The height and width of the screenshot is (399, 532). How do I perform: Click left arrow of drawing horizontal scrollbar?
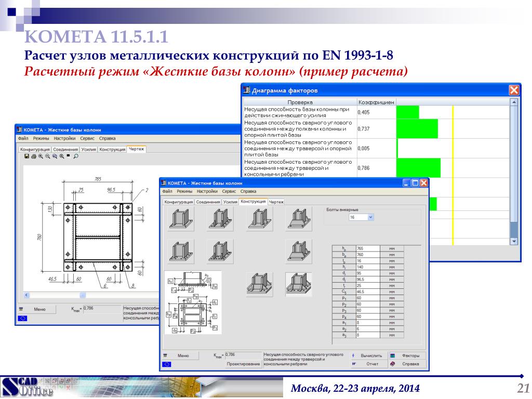[27, 295]
